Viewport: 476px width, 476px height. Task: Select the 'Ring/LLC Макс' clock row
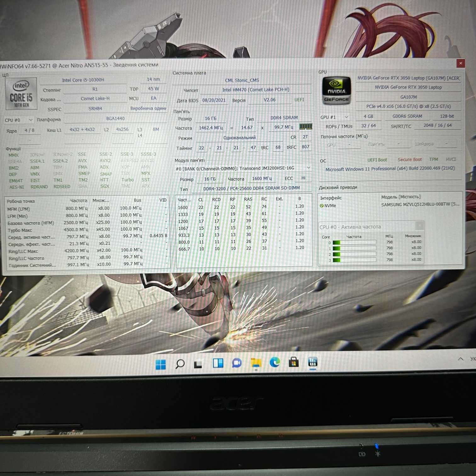click(x=88, y=251)
